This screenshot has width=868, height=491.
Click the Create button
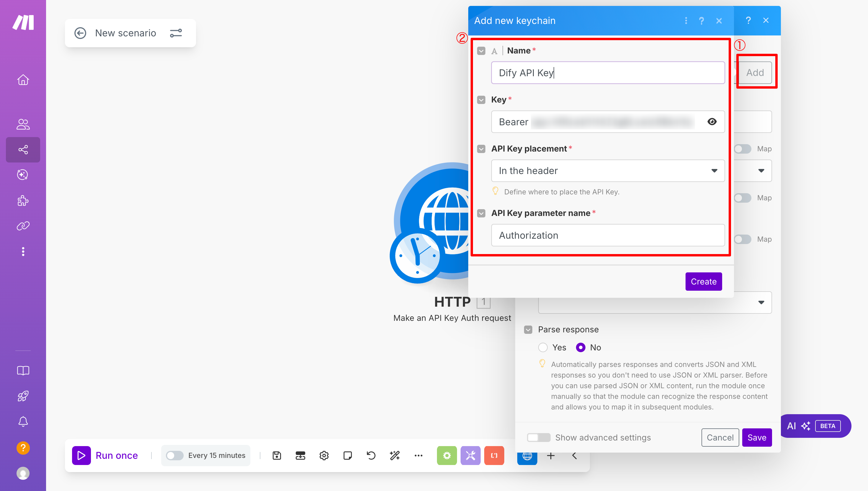click(703, 282)
